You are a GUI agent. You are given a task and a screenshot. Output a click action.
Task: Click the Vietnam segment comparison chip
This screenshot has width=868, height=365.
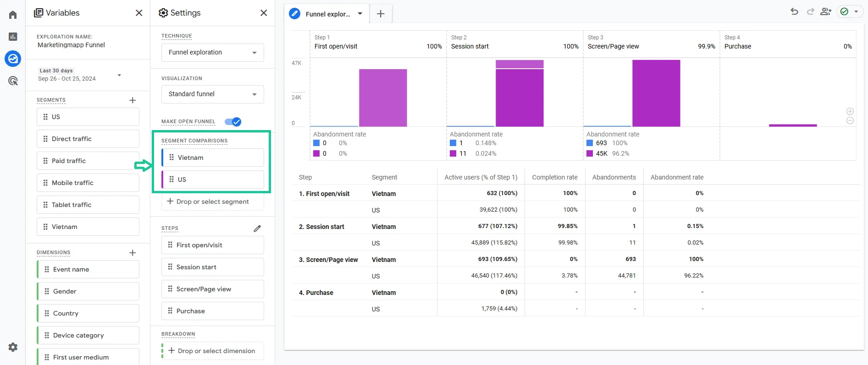tap(213, 158)
